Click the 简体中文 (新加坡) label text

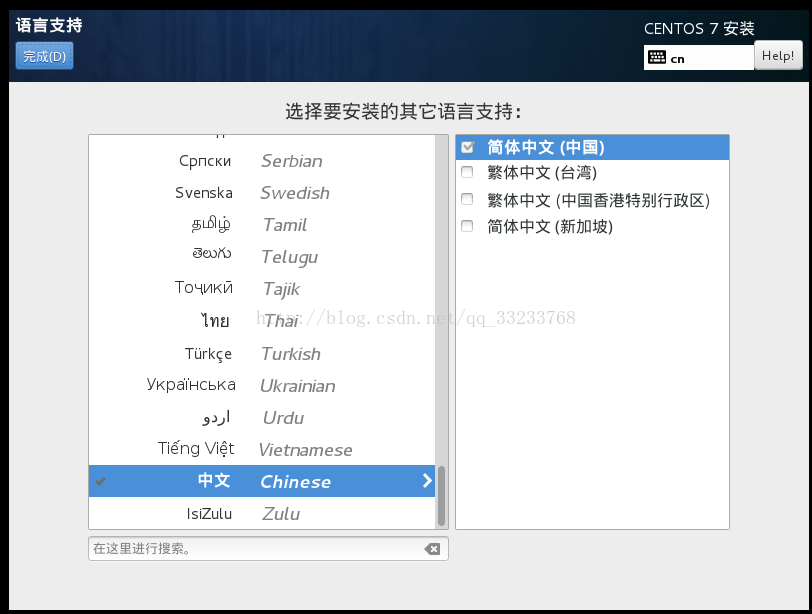[x=550, y=226]
